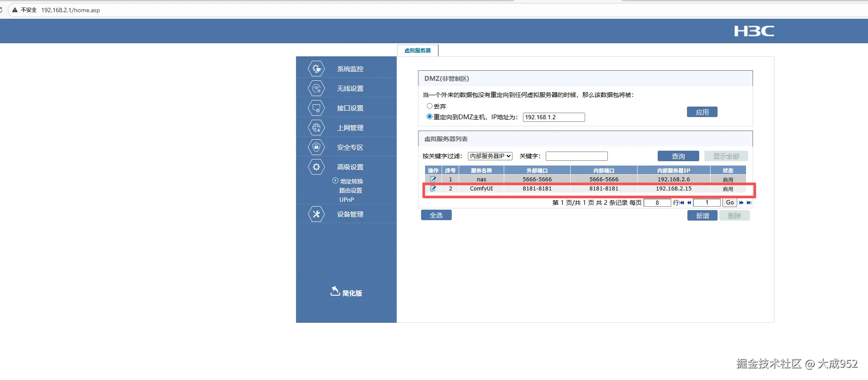This screenshot has height=380, width=868.
Task: Click the 系统监控 hexagon icon
Action: 316,69
